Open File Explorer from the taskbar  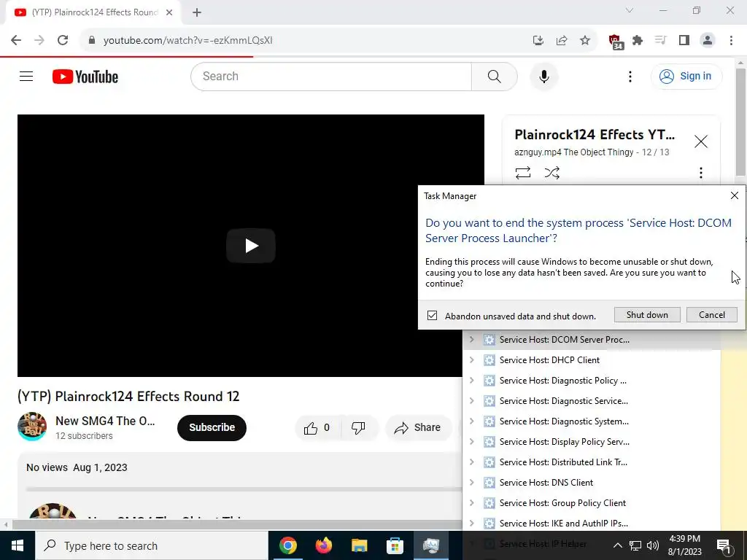359,545
